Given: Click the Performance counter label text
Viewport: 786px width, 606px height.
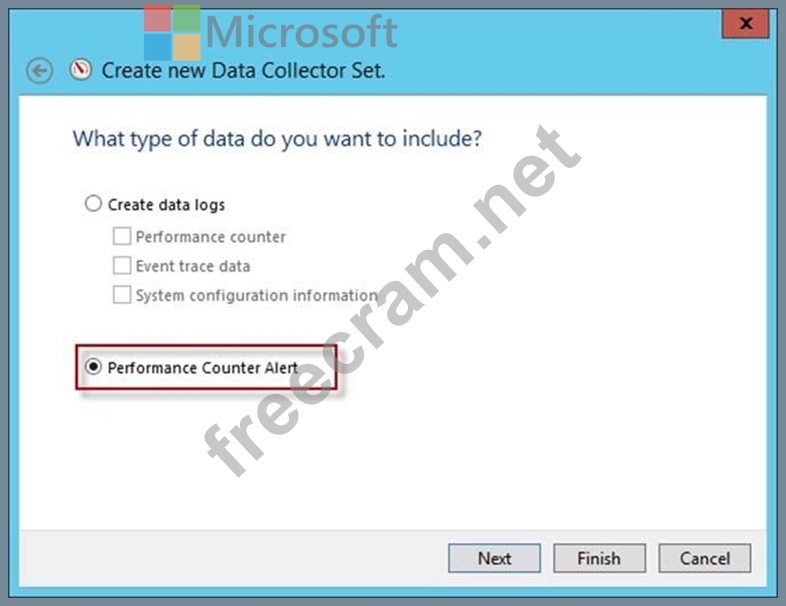Looking at the screenshot, I should pyautogui.click(x=211, y=237).
